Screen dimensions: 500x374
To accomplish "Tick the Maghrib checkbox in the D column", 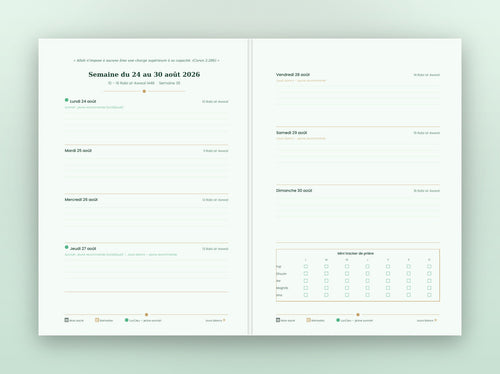I will [x=429, y=288].
